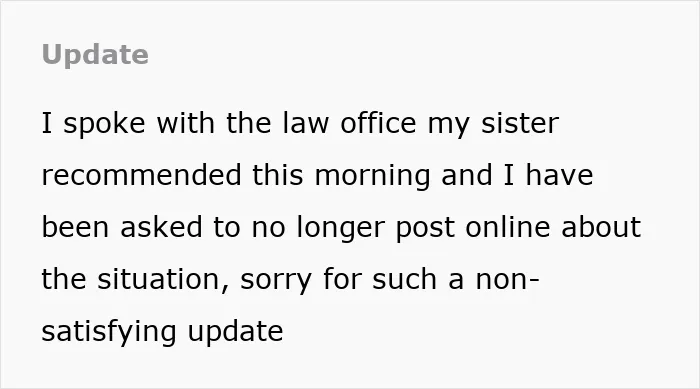The width and height of the screenshot is (700, 389).
Task: Click the word "such"
Action: click(404, 279)
